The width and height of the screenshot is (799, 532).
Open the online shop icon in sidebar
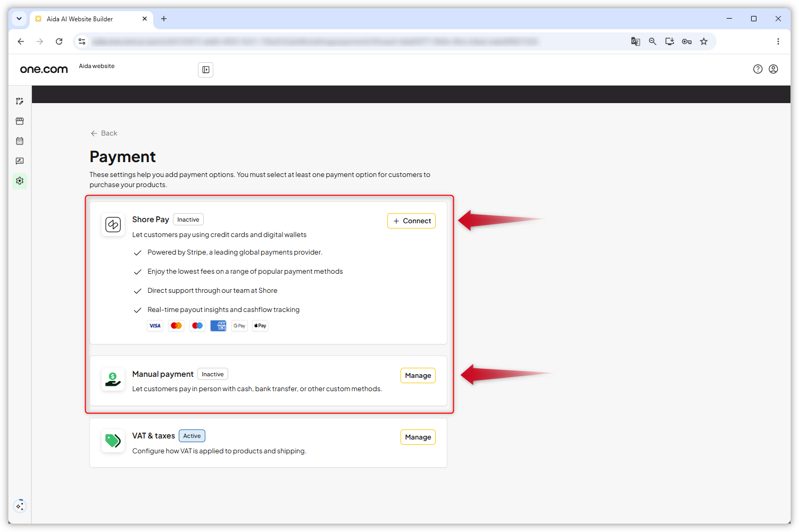point(20,121)
